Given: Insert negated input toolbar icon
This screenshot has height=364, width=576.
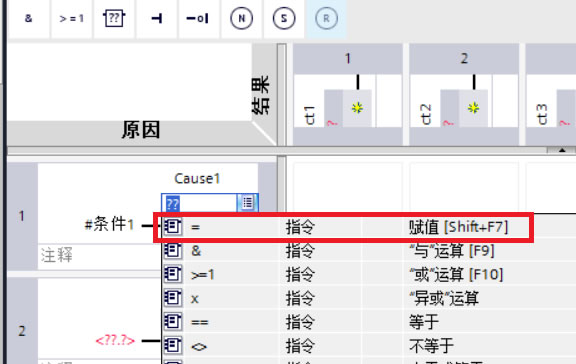Looking at the screenshot, I should click(x=199, y=18).
